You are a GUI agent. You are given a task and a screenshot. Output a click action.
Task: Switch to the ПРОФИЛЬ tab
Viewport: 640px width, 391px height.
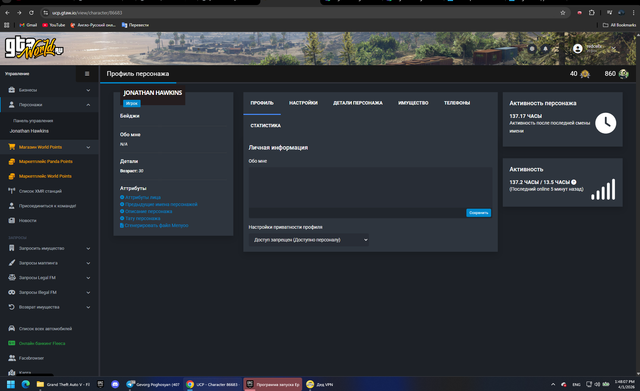(262, 103)
